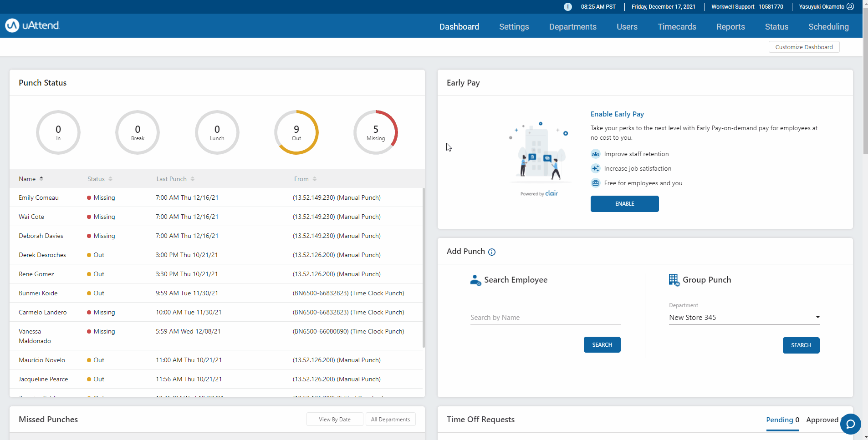Click the Customize Dashboard button
The image size is (868, 440).
click(803, 46)
